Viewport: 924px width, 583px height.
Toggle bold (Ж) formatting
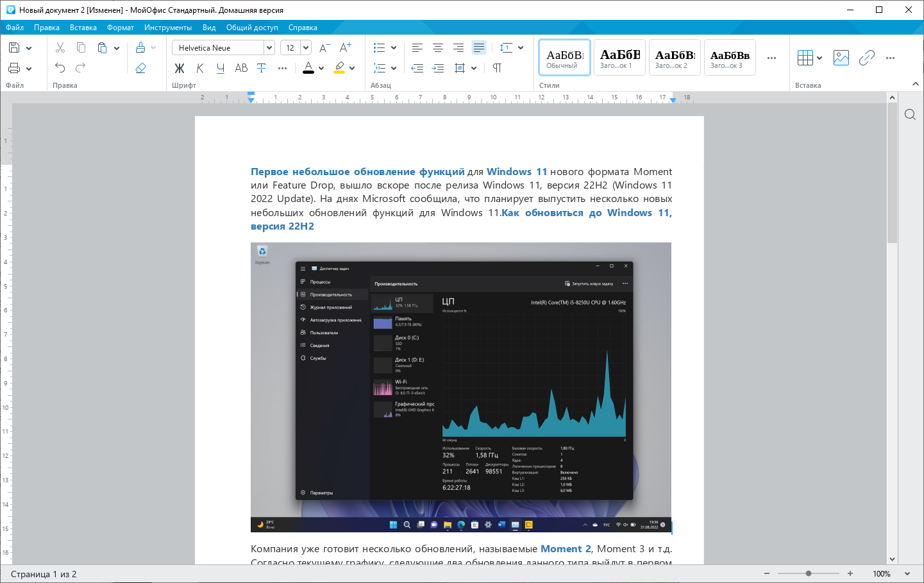point(180,68)
